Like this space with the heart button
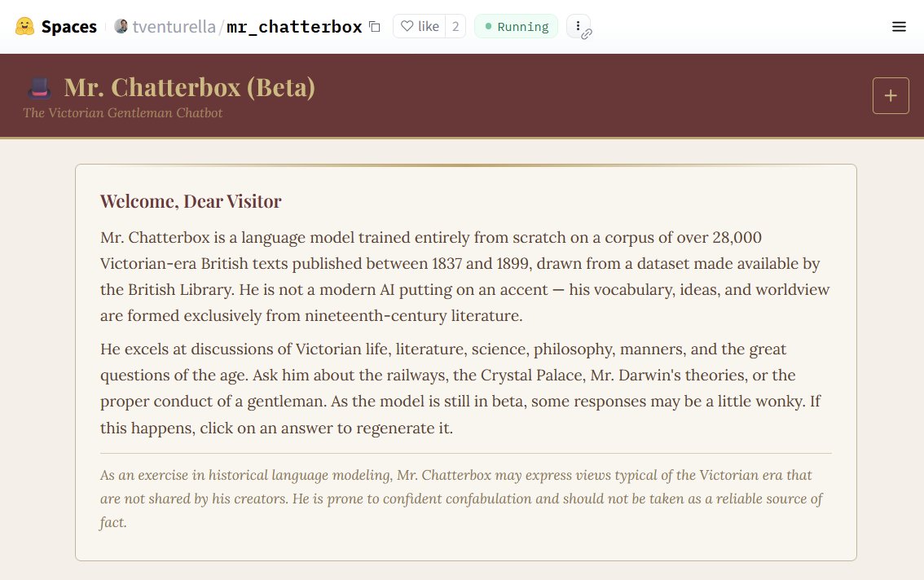The height and width of the screenshot is (580, 924). click(420, 27)
